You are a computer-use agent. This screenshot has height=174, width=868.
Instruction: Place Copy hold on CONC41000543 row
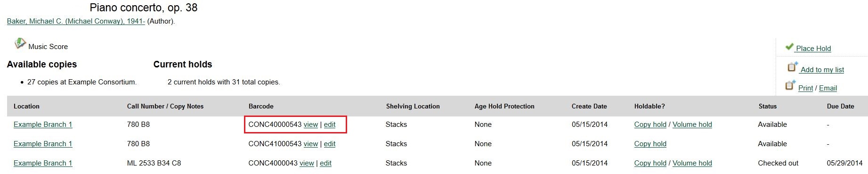[x=650, y=144]
